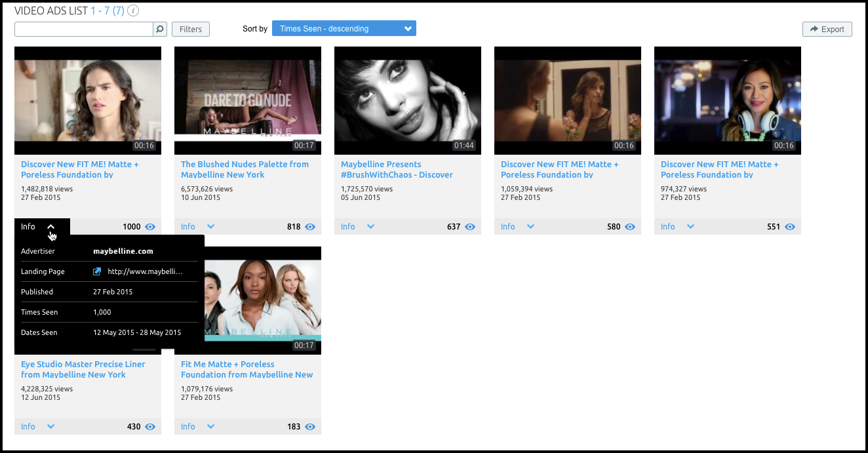Open the landing page external link icon
The image size is (868, 453).
click(97, 271)
